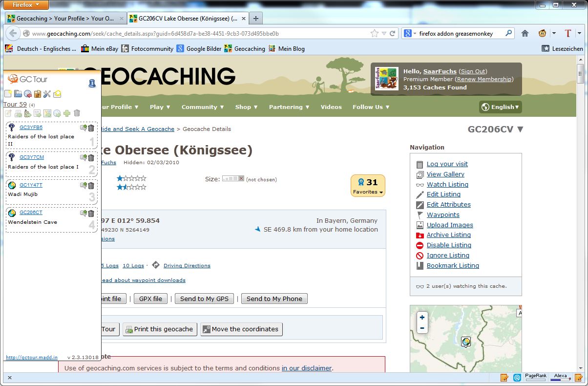This screenshot has width=588, height=386.
Task: Zoom out the map with minus button
Action: pyautogui.click(x=422, y=328)
